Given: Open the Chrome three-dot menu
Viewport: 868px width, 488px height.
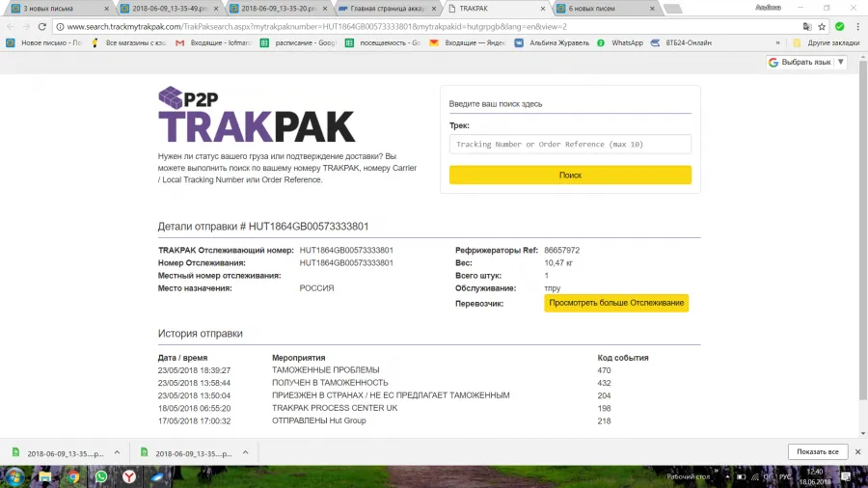Looking at the screenshot, I should tap(857, 27).
